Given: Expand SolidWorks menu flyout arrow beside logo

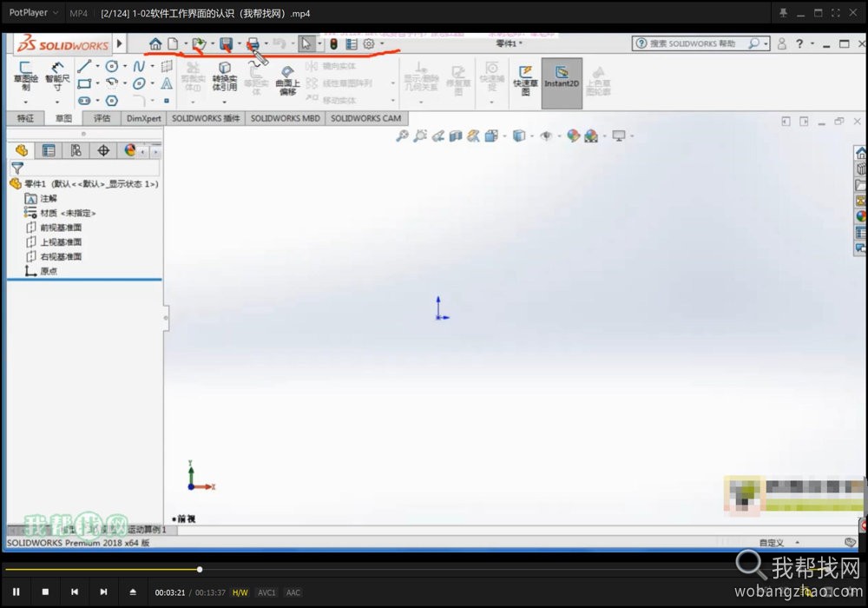Looking at the screenshot, I should point(119,43).
